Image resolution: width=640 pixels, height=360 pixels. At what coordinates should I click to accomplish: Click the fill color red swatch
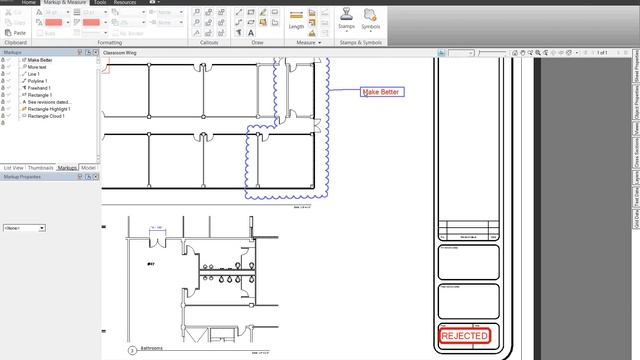(x=91, y=22)
